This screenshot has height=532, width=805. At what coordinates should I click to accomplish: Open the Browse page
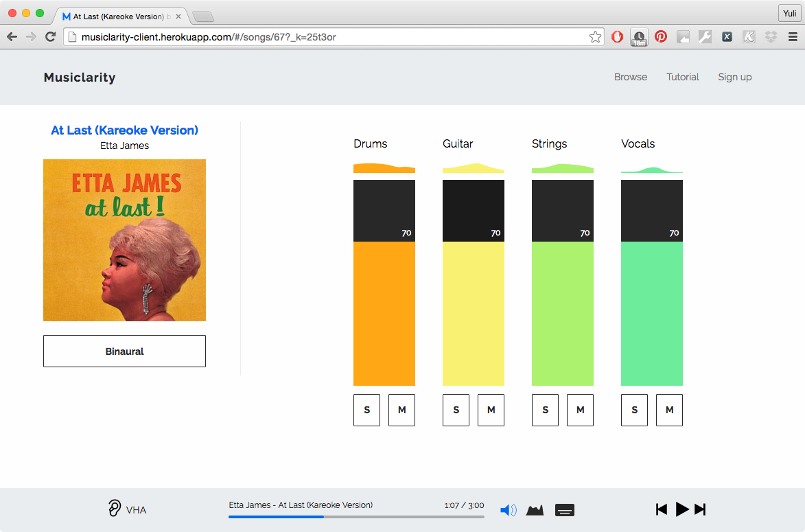631,77
